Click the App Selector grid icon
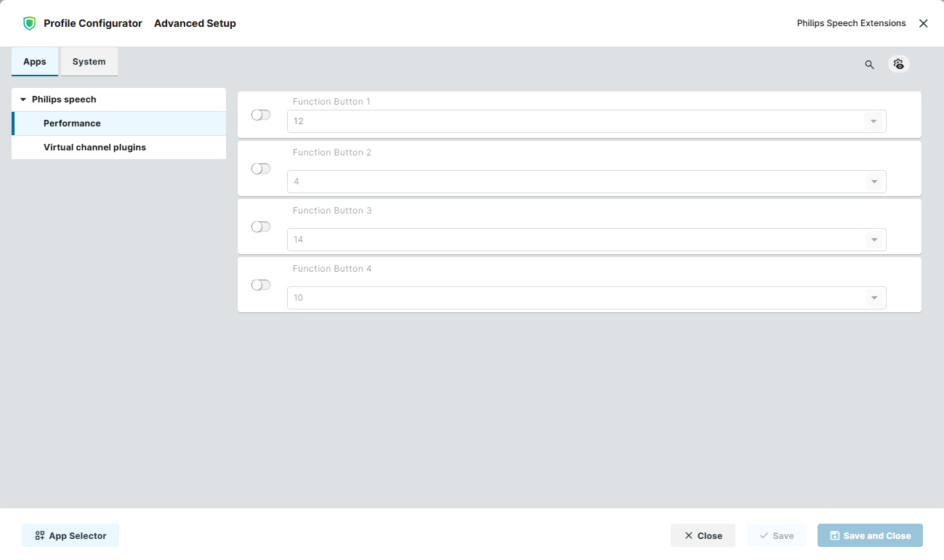944x560 pixels. click(40, 535)
